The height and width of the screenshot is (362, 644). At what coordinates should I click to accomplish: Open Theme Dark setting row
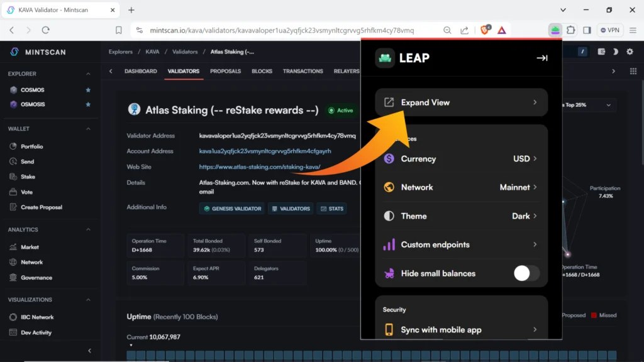461,216
